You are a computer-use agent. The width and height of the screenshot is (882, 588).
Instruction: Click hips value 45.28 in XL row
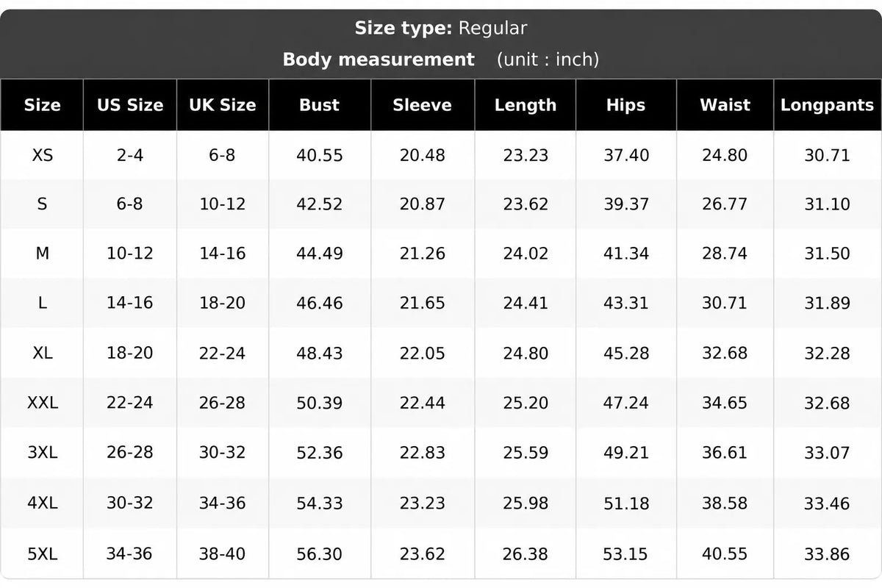point(626,353)
